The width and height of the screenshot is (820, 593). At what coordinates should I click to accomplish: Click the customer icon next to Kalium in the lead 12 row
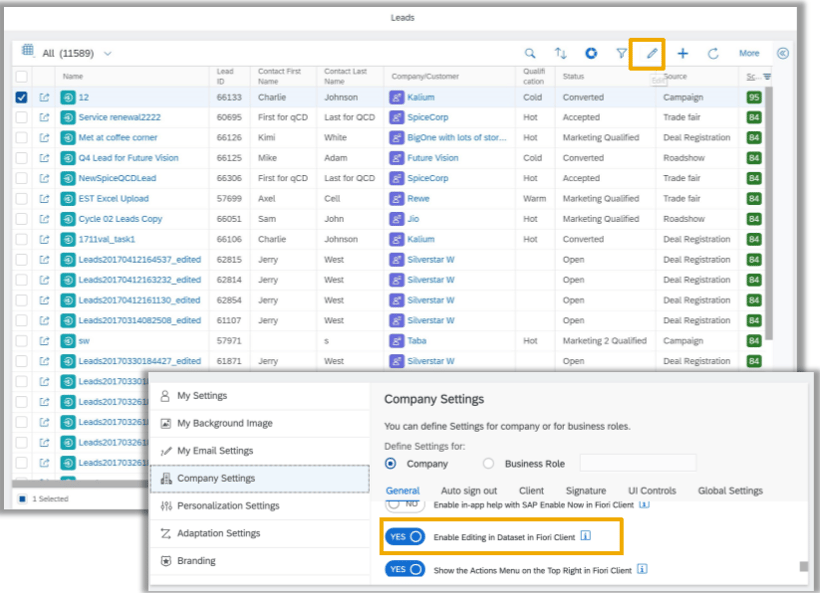[x=396, y=97]
